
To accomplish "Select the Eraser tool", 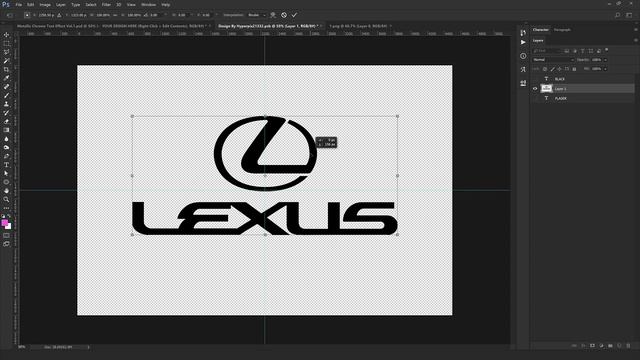I will (x=6, y=122).
